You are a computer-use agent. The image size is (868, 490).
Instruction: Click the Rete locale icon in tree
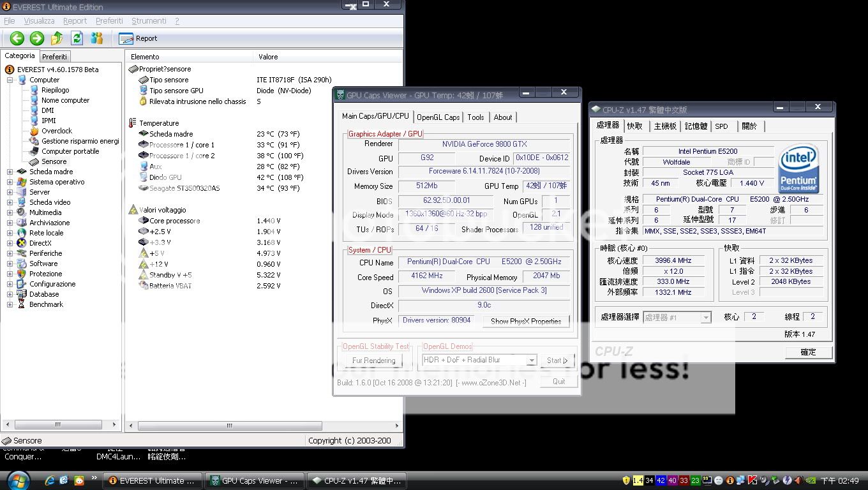22,233
